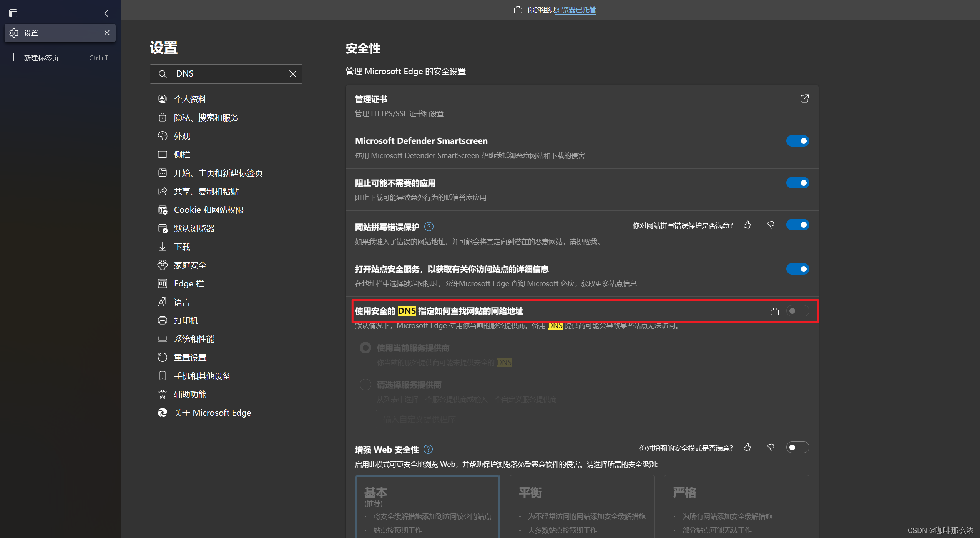Click the Edge 栏 icon
This screenshot has width=980, height=538.
pyautogui.click(x=163, y=283)
